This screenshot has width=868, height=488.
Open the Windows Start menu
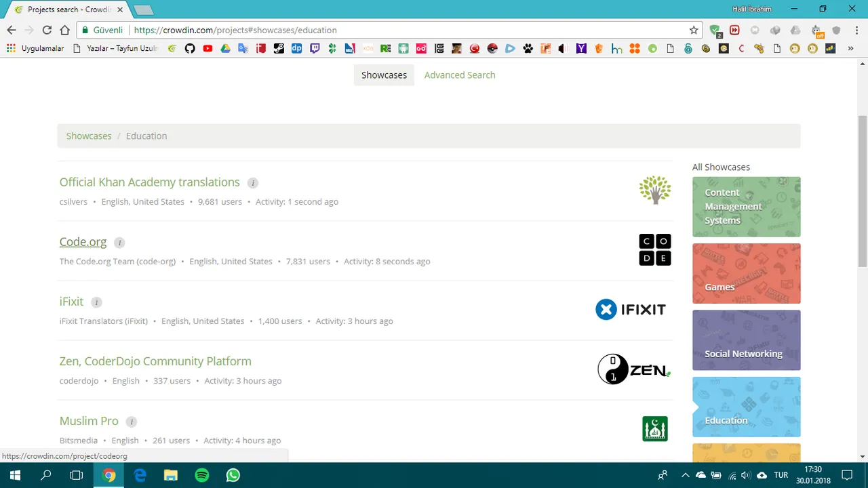pos(15,475)
